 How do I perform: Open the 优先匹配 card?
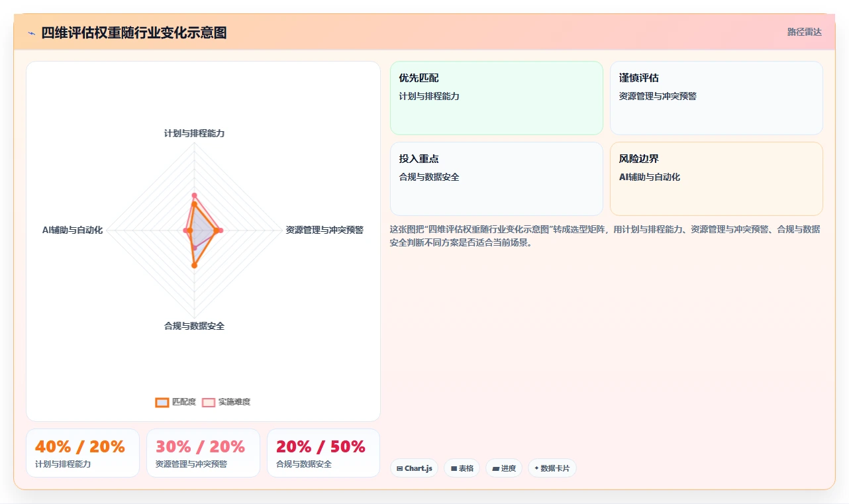tap(497, 98)
